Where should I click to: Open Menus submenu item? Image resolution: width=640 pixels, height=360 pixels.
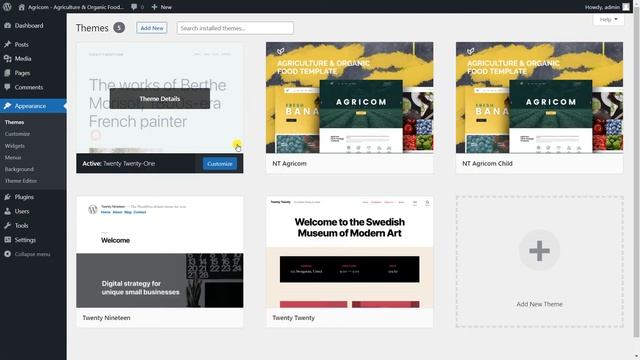click(13, 157)
